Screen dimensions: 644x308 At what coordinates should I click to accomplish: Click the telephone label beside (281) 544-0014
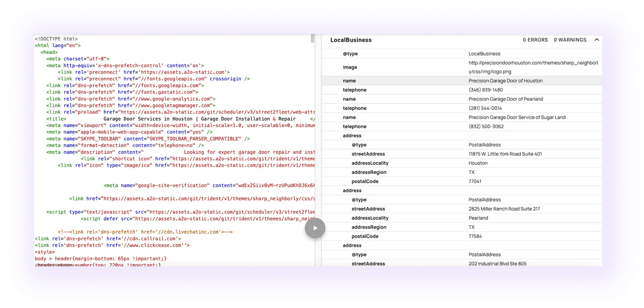pos(355,108)
